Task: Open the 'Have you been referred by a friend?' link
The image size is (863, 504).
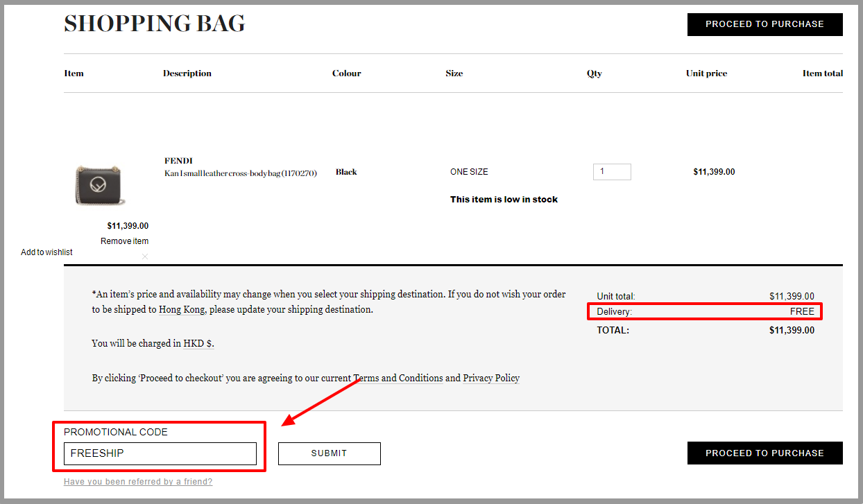Action: [138, 482]
